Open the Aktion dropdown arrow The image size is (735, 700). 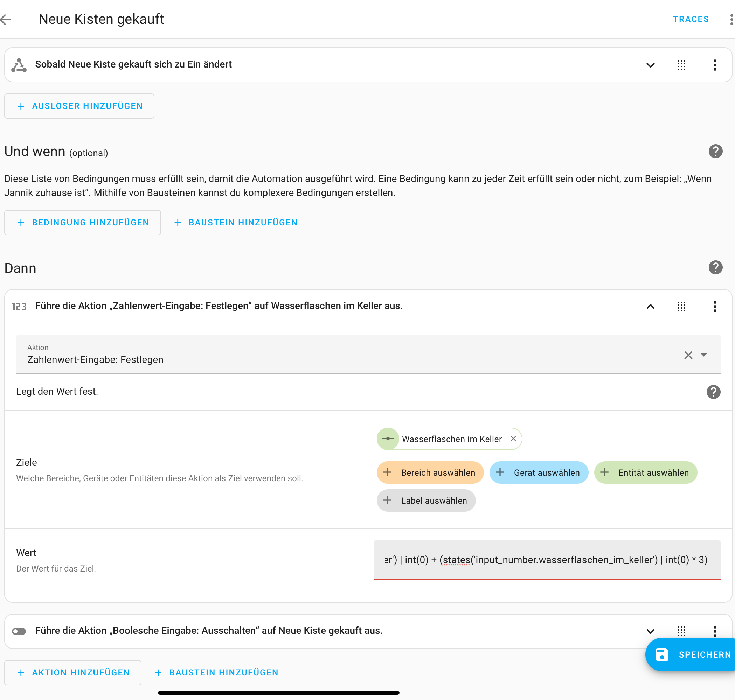click(703, 355)
